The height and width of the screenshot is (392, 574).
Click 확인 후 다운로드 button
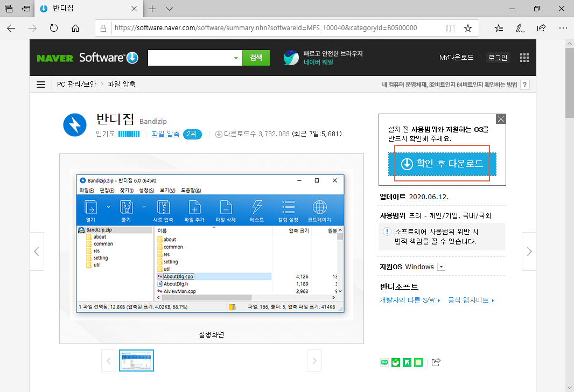(442, 164)
